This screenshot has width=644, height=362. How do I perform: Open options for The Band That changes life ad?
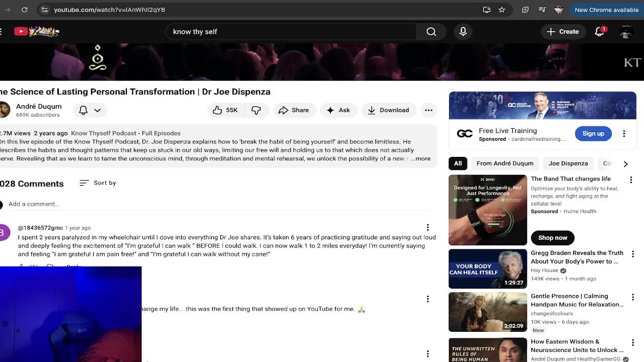631,180
